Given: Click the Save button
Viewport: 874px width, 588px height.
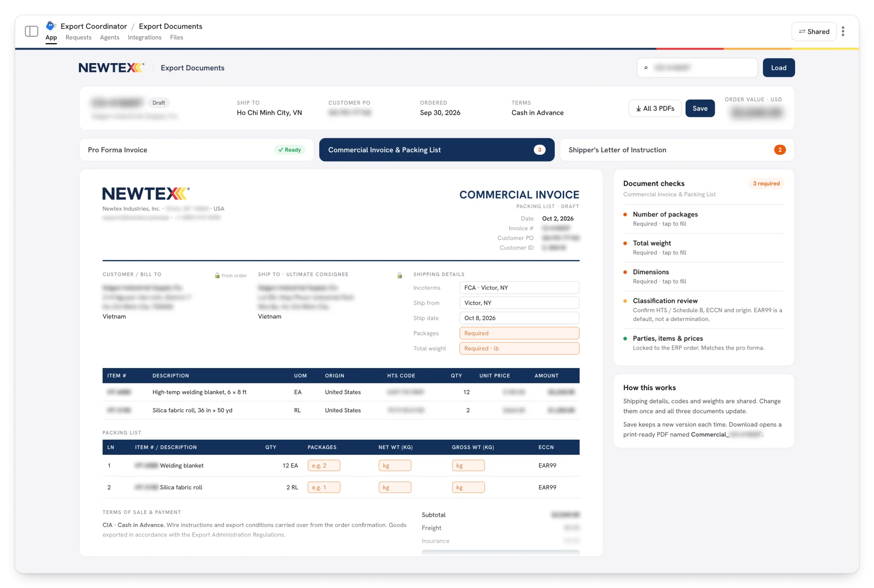Looking at the screenshot, I should point(700,108).
